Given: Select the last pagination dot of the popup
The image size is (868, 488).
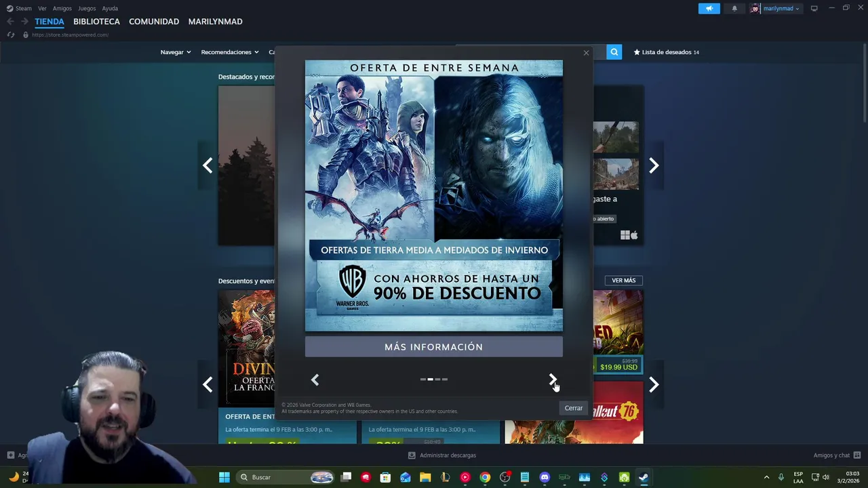Looking at the screenshot, I should point(445,380).
